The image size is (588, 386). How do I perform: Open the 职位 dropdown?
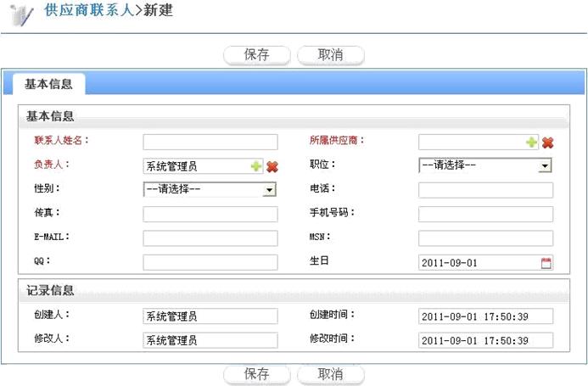tap(484, 165)
